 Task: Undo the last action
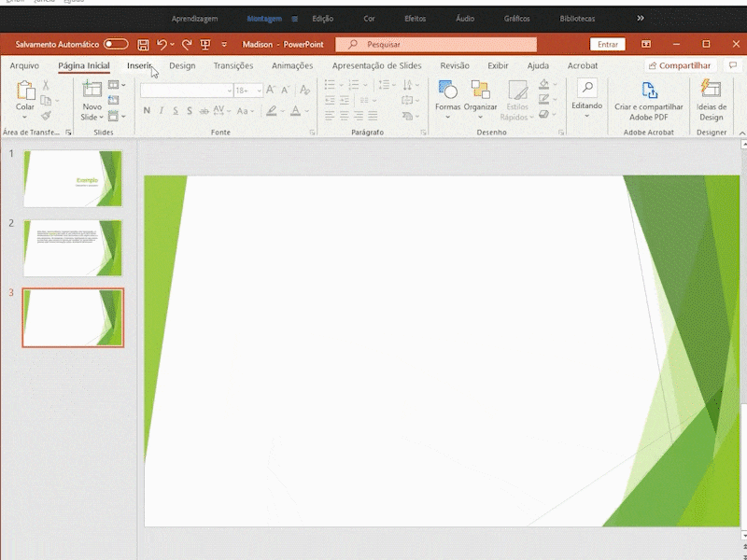point(162,45)
